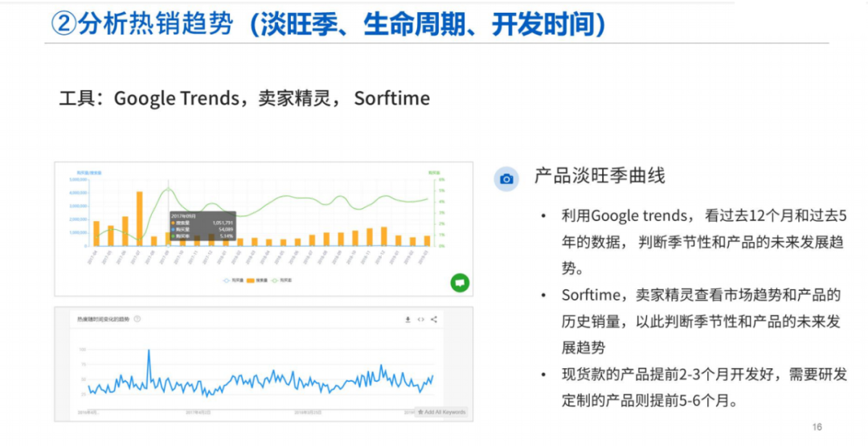Click the 100 peak of the blue trend line

point(149,350)
